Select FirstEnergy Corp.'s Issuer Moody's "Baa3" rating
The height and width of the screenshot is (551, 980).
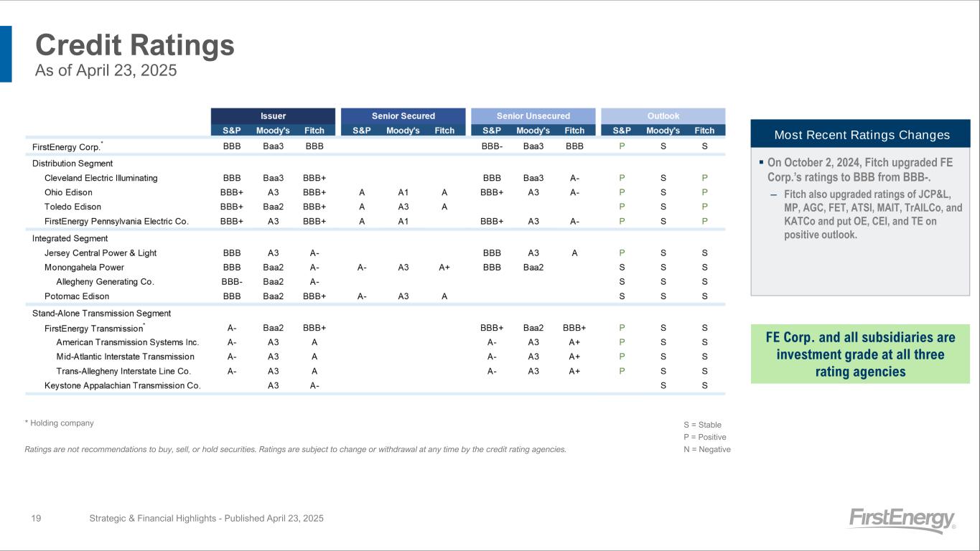(x=273, y=146)
